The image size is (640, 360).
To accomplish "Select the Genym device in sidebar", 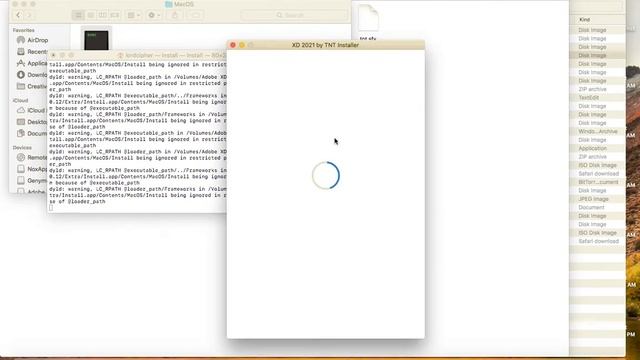I will click(x=32, y=180).
